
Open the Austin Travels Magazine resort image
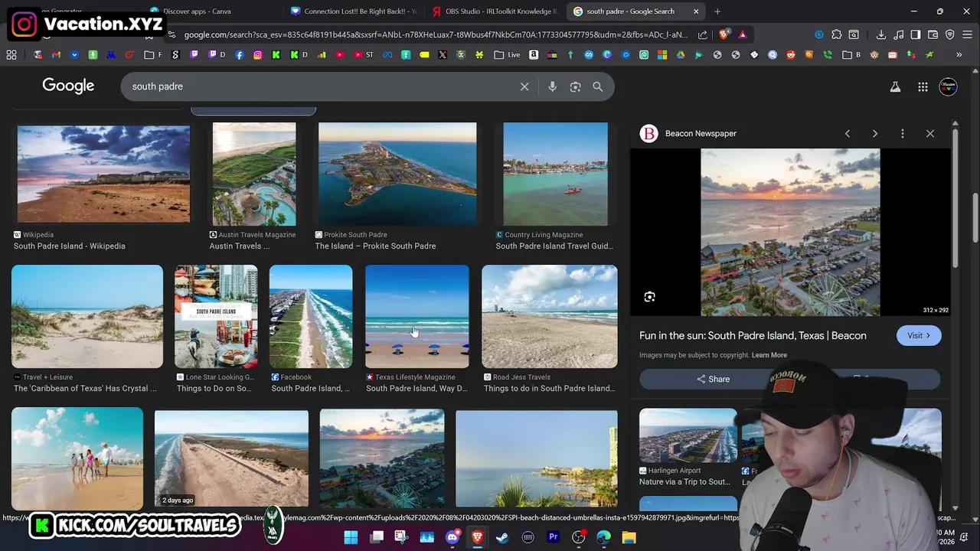[x=254, y=174]
